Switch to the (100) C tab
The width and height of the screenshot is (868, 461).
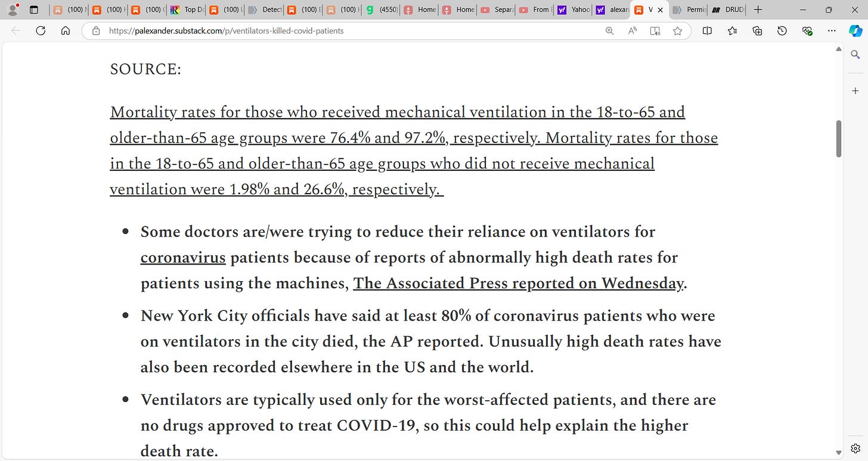point(147,10)
